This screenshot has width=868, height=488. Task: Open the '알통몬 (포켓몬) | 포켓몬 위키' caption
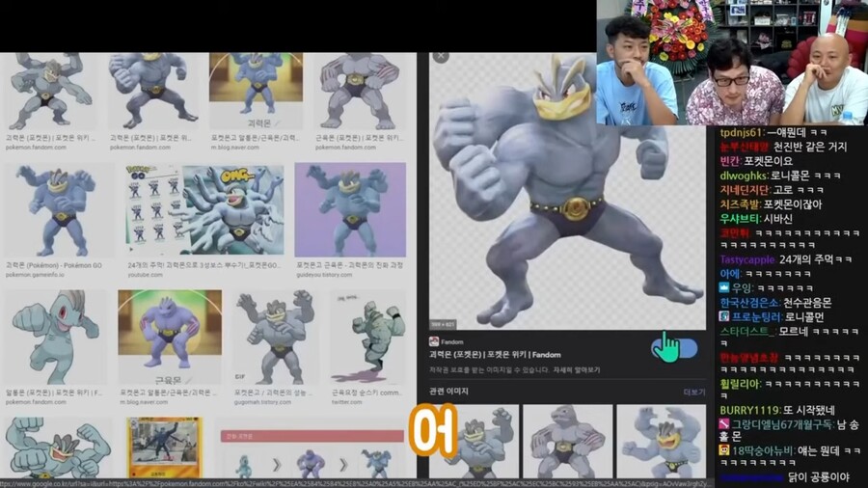point(54,393)
